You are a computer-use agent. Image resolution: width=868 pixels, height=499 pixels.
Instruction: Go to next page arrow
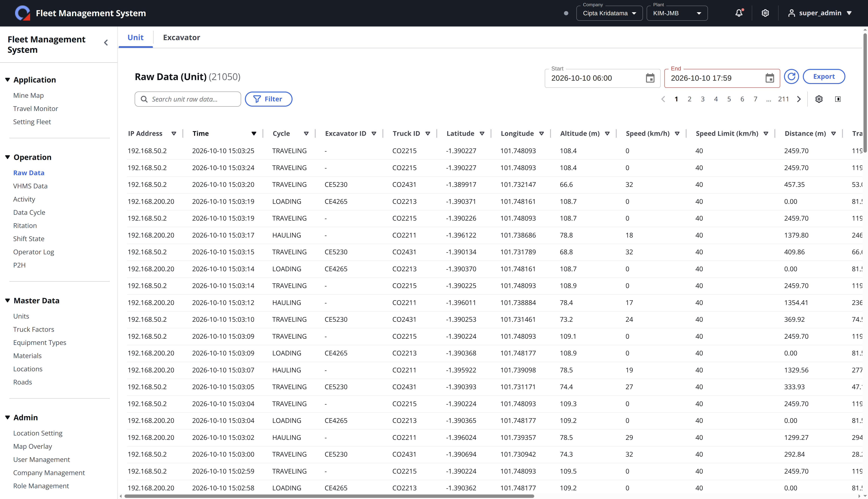pyautogui.click(x=799, y=99)
